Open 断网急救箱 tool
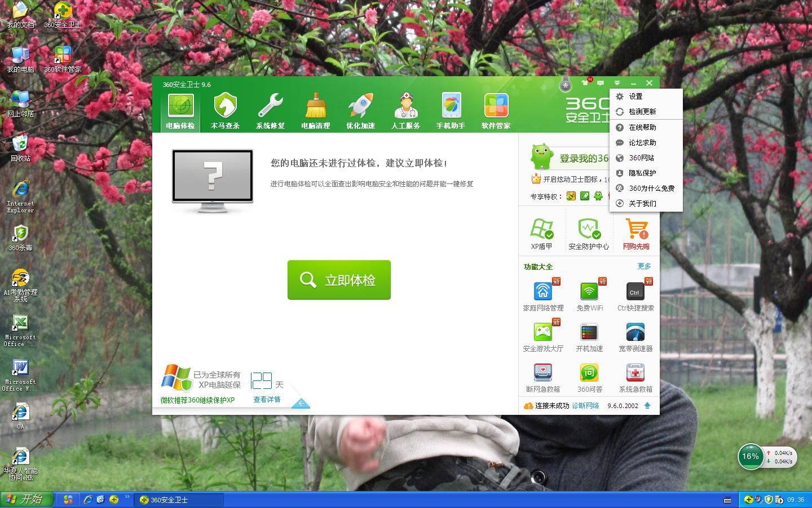 [x=543, y=378]
